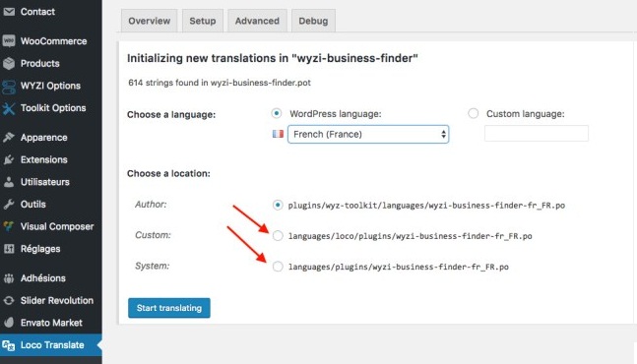Open Loco Translate in the sidebar
This screenshot has width=637, height=364.
point(51,345)
